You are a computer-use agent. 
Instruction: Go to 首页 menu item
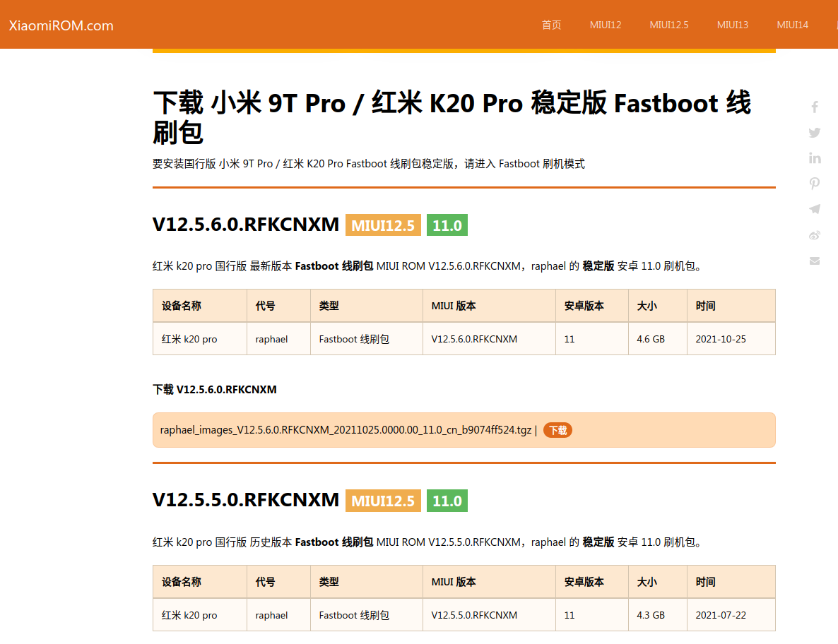(x=551, y=25)
